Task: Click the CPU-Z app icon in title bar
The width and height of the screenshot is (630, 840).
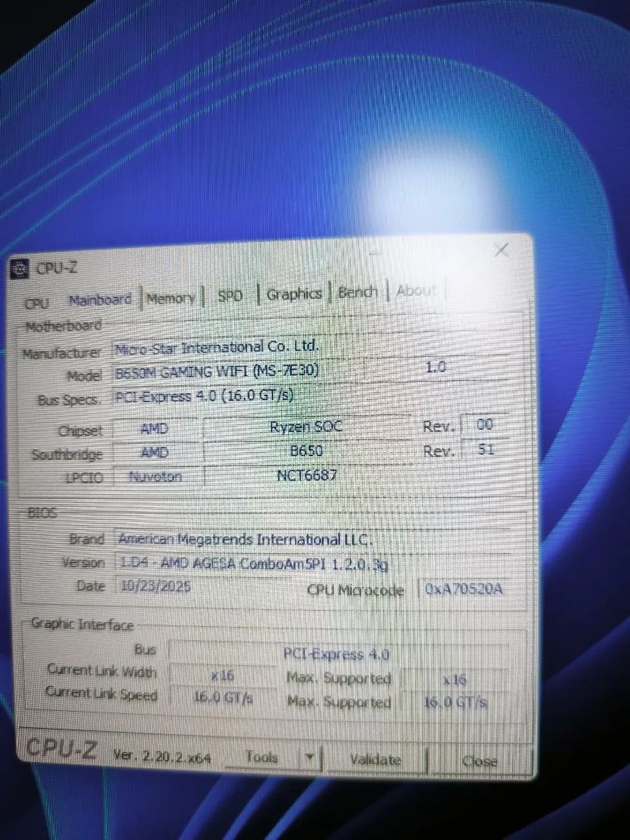Action: pos(20,269)
